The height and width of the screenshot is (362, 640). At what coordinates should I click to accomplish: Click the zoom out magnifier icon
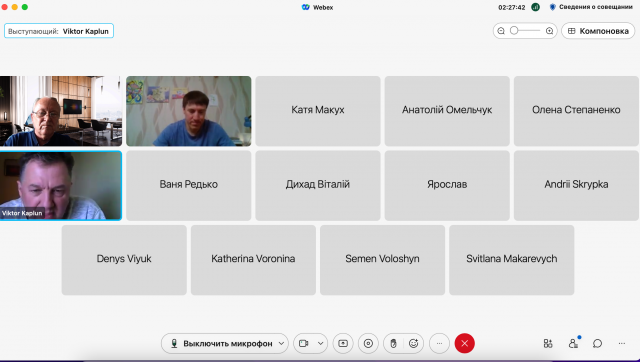coord(501,31)
